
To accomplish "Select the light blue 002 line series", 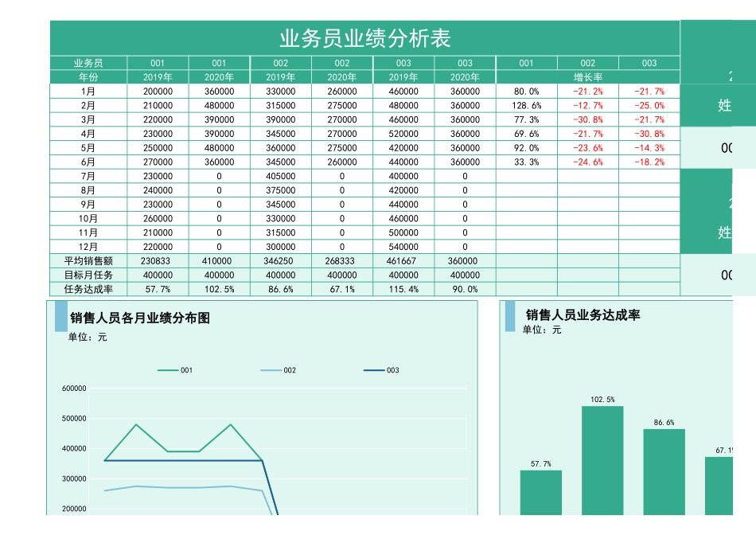I will tap(199, 488).
